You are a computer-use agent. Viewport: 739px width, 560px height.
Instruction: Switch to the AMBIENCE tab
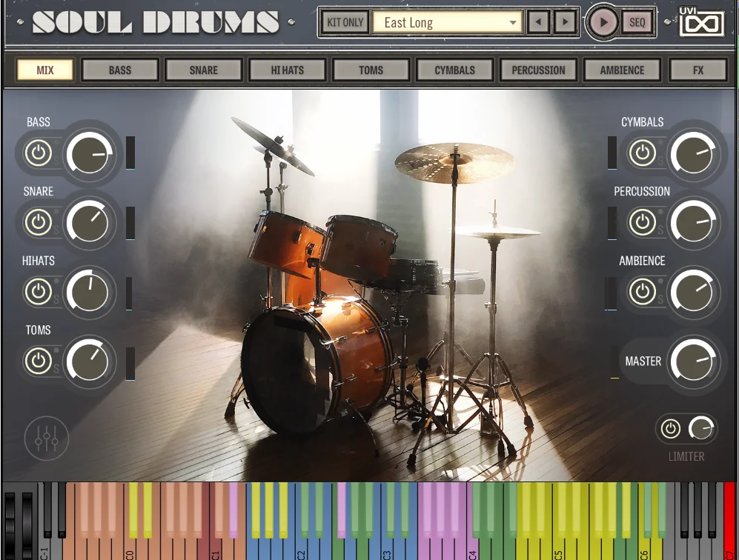(x=622, y=70)
